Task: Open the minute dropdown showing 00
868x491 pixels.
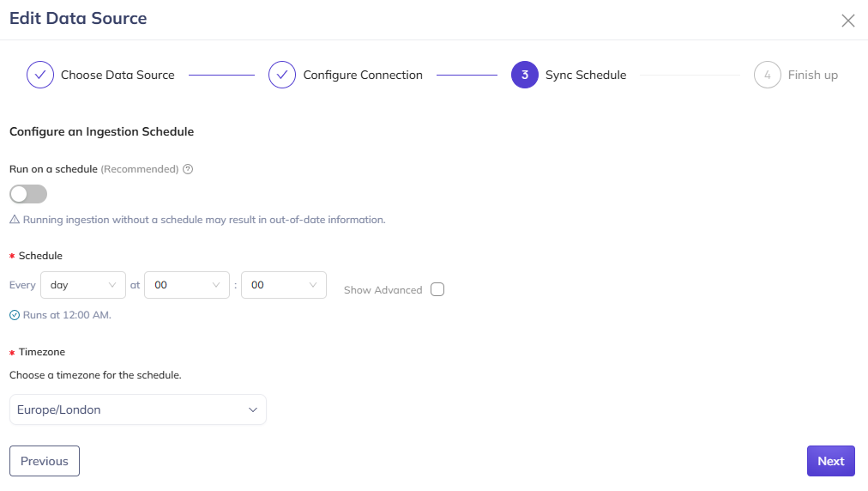Action: point(284,285)
